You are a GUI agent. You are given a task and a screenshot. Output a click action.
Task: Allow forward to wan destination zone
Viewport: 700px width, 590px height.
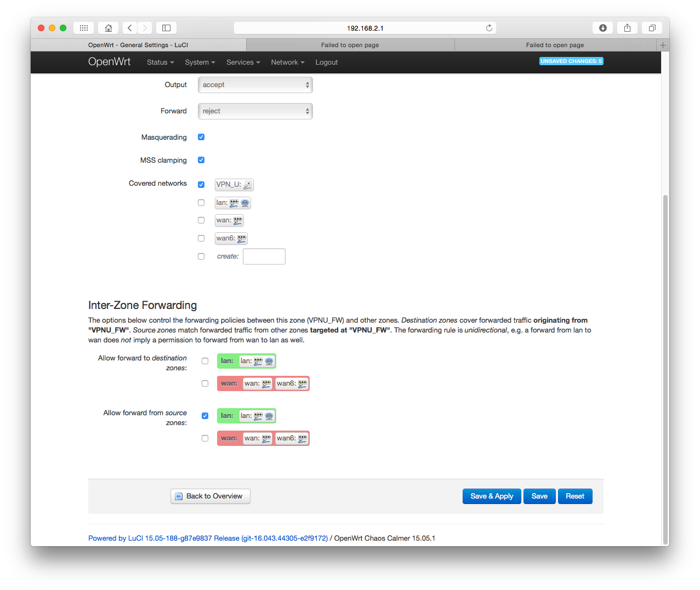pos(205,383)
